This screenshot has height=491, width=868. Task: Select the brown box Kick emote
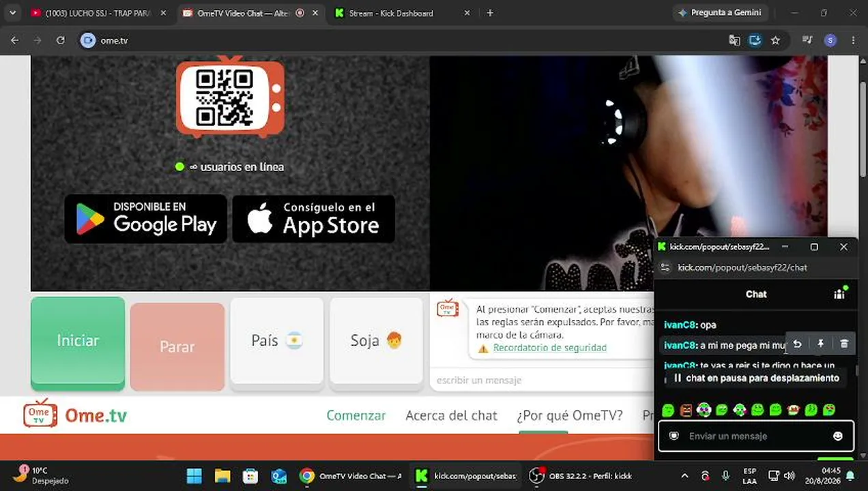(686, 410)
